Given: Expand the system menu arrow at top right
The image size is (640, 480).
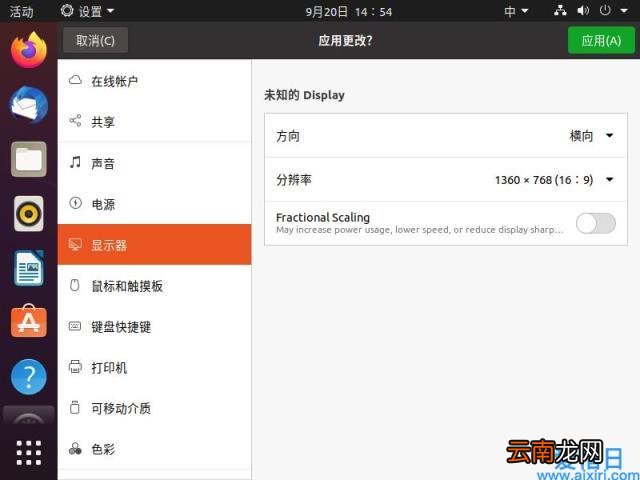Looking at the screenshot, I should [624, 11].
